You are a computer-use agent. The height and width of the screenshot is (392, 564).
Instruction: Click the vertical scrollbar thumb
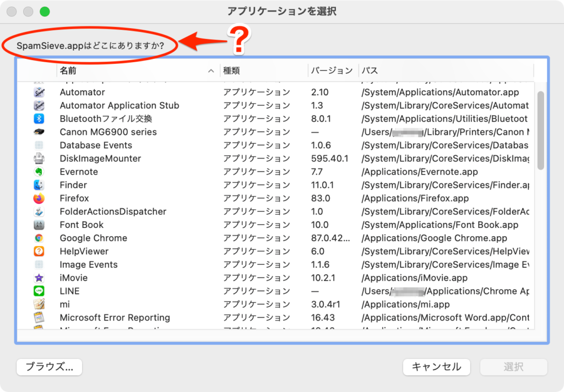pyautogui.click(x=540, y=130)
